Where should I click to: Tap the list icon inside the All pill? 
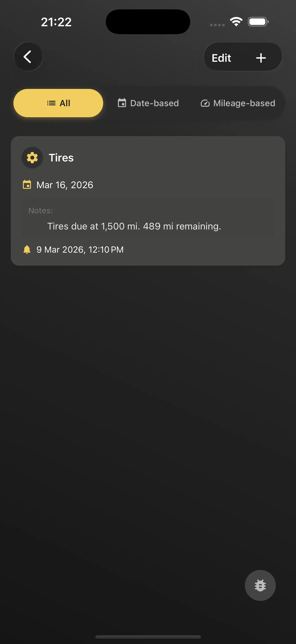pyautogui.click(x=50, y=103)
